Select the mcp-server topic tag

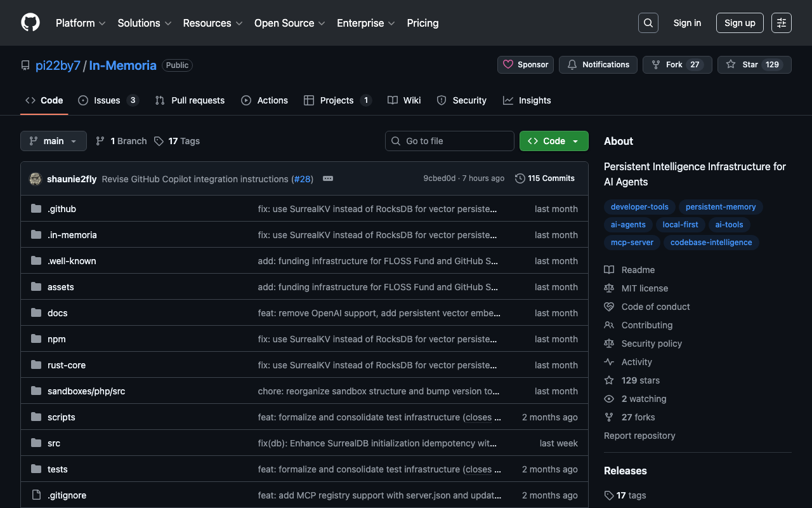click(632, 243)
